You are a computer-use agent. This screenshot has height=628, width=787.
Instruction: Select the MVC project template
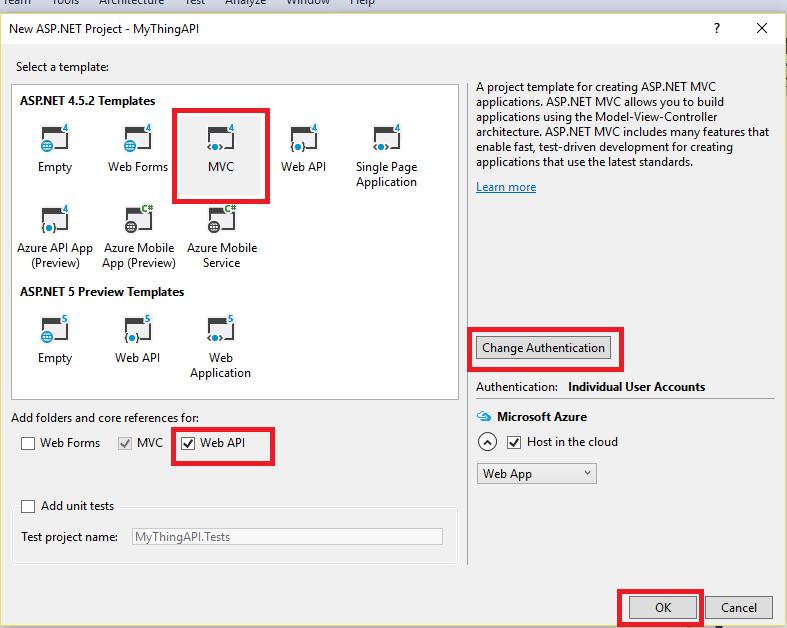(x=221, y=149)
